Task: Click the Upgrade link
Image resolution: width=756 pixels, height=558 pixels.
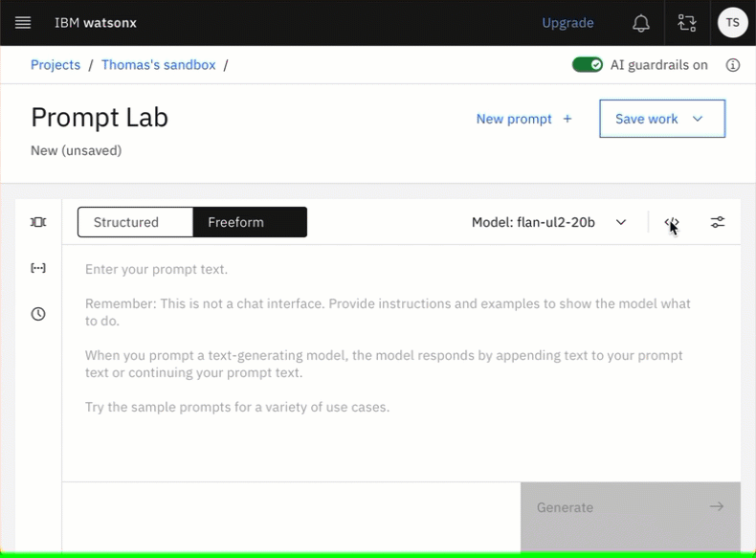Action: [x=567, y=23]
